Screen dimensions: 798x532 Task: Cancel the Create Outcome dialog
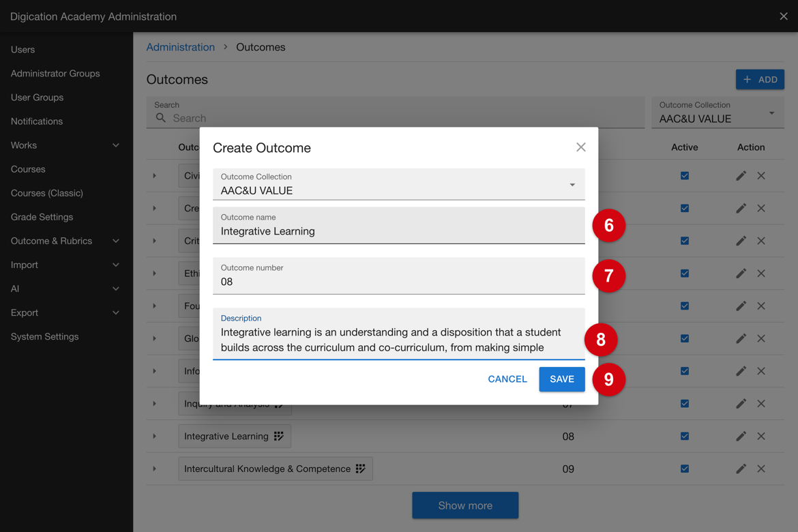coord(507,379)
